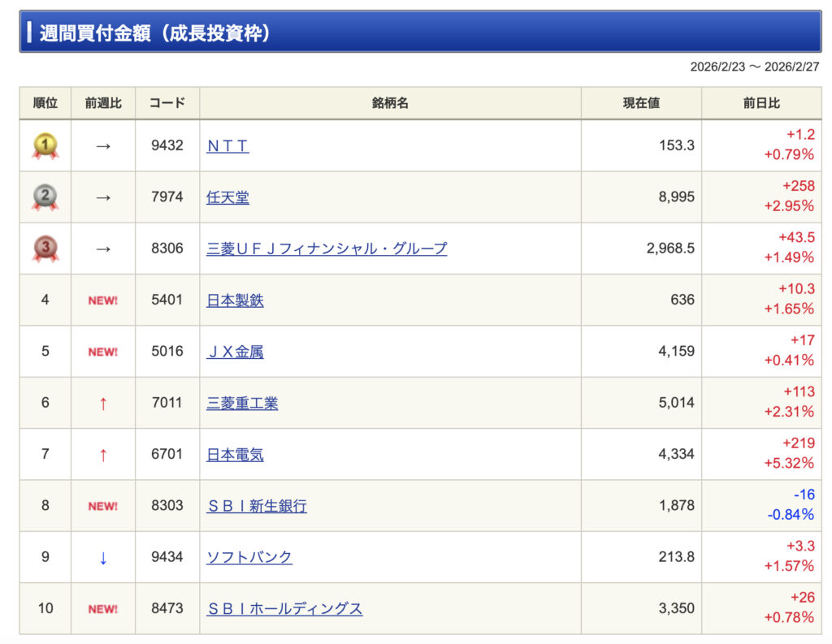Click the 現在値 column header
Screen dimensions: 832x644
641,103
